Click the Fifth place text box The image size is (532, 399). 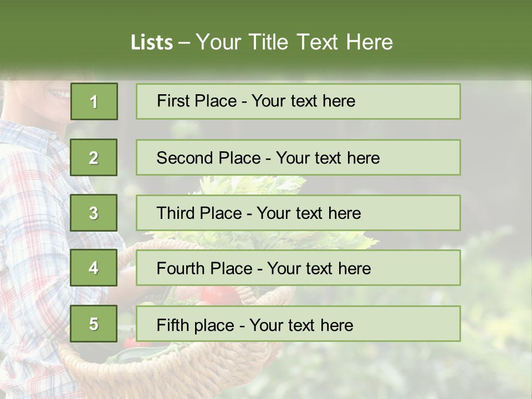(x=298, y=324)
